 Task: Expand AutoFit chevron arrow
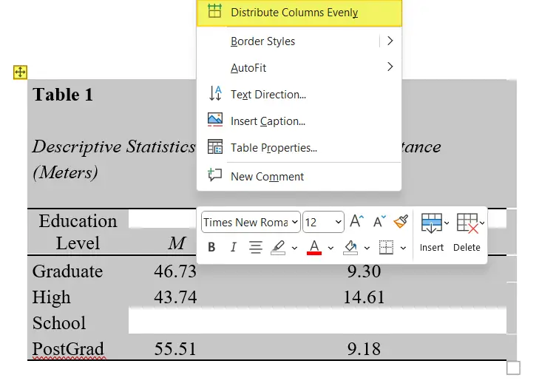coord(390,67)
